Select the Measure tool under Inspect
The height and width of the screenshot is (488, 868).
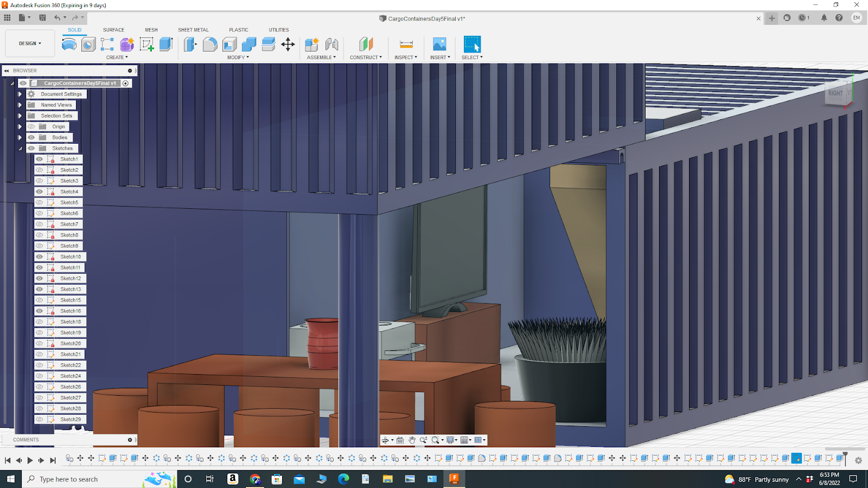point(406,44)
